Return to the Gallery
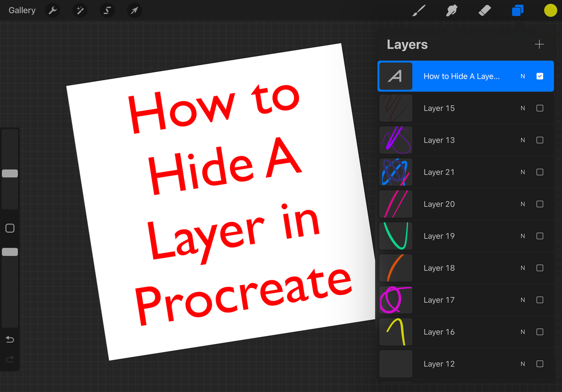562x392 pixels. pos(22,10)
